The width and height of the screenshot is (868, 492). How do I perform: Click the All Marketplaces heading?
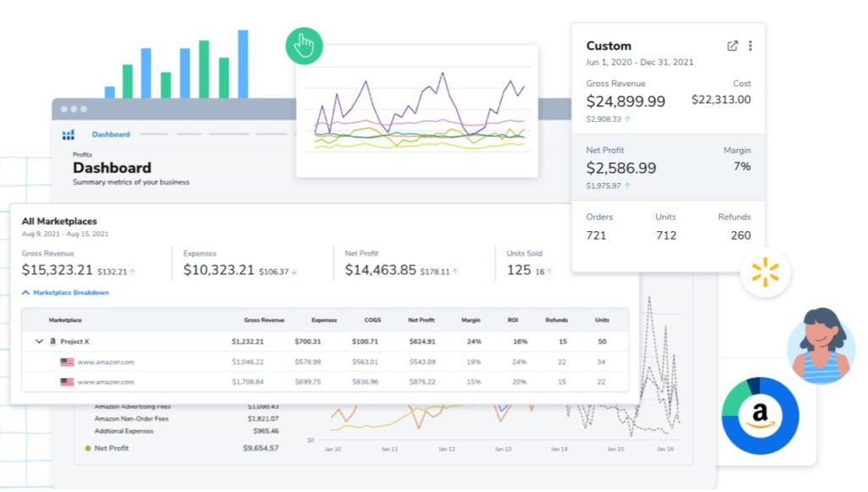[59, 221]
